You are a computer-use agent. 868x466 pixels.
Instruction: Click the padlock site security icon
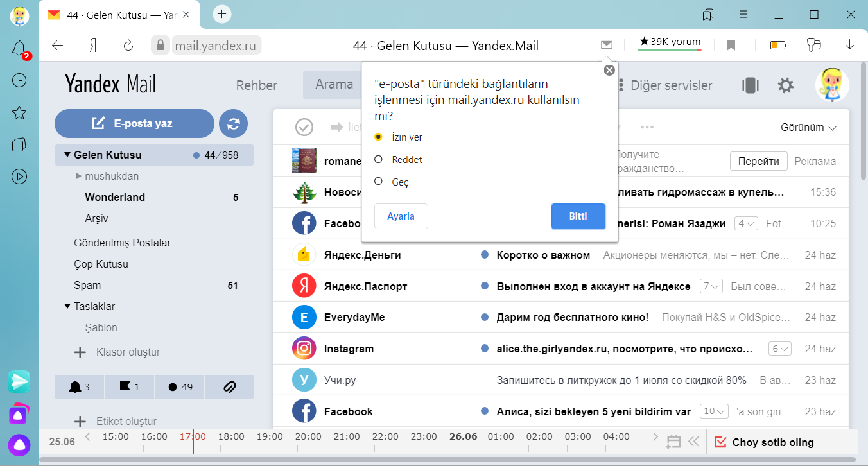[x=160, y=45]
